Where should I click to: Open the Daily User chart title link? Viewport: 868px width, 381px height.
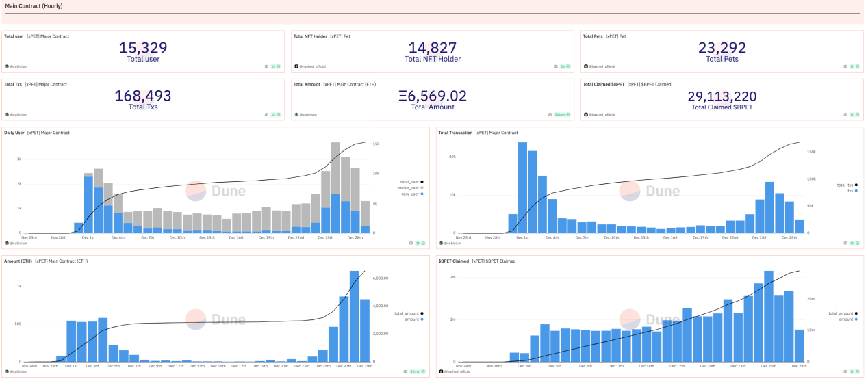click(14, 132)
